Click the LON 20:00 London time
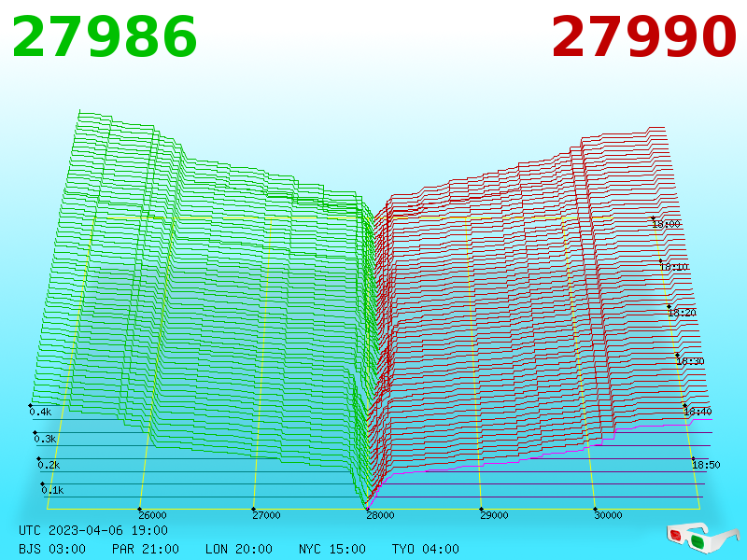 [x=239, y=549]
